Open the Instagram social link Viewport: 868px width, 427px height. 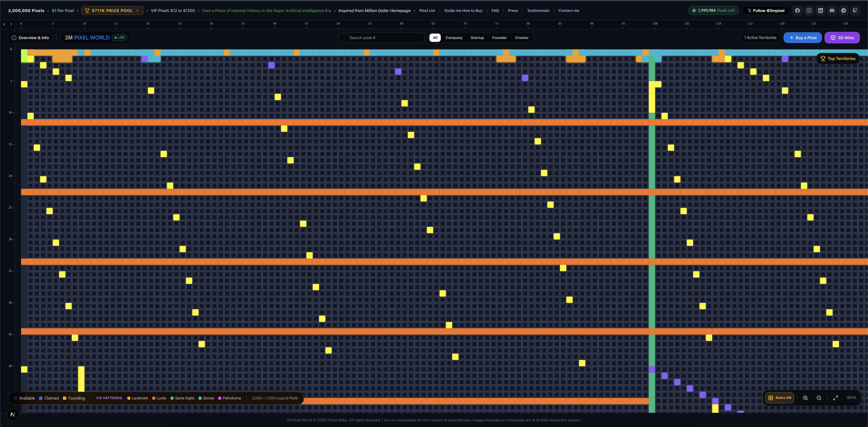[x=809, y=11]
